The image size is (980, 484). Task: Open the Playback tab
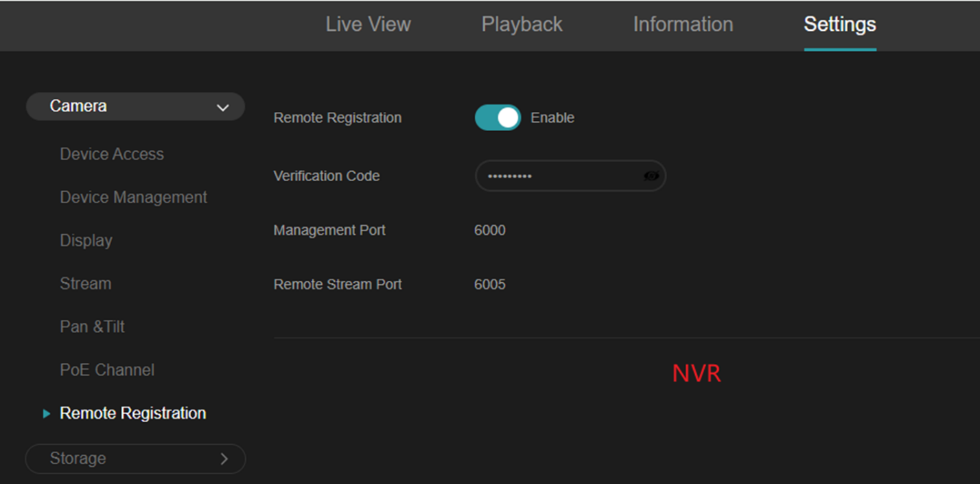coord(522,25)
